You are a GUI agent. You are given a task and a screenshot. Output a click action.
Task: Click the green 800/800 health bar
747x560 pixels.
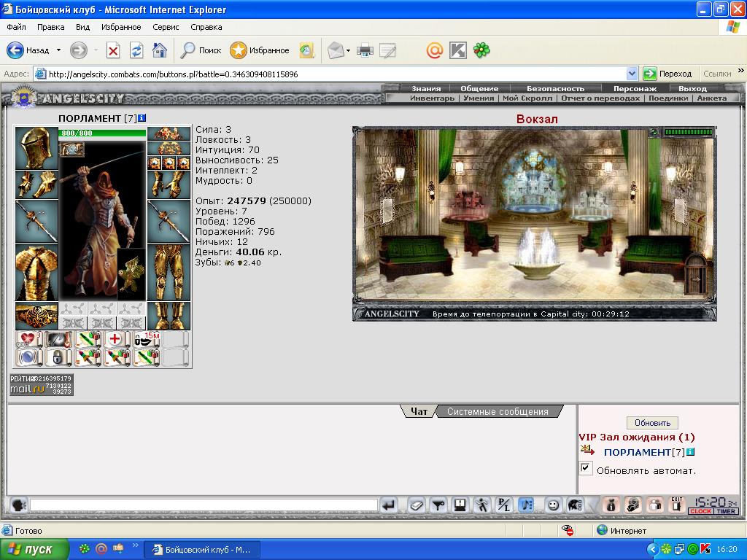point(102,133)
